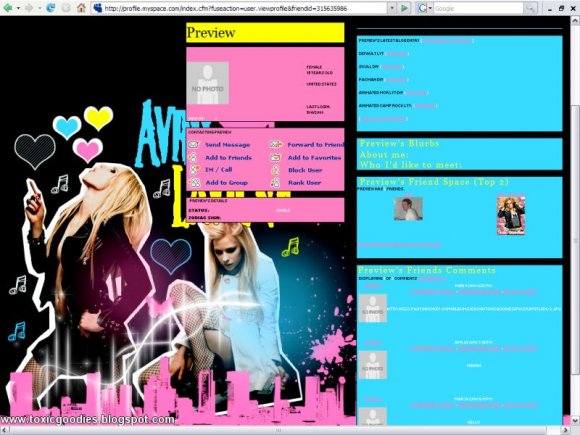The height and width of the screenshot is (435, 580).
Task: Click the green back arrow button
Action: point(7,8)
